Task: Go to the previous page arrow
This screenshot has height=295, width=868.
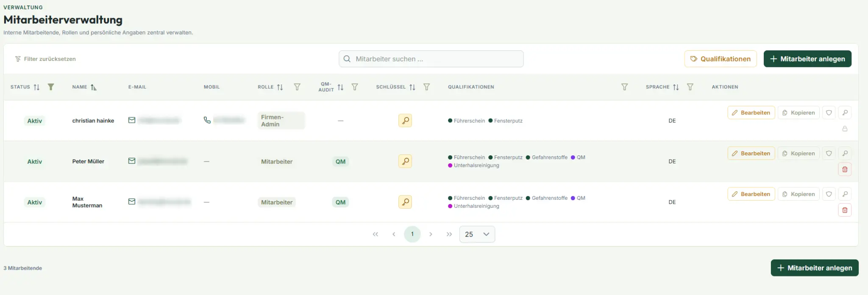Action: click(x=394, y=234)
